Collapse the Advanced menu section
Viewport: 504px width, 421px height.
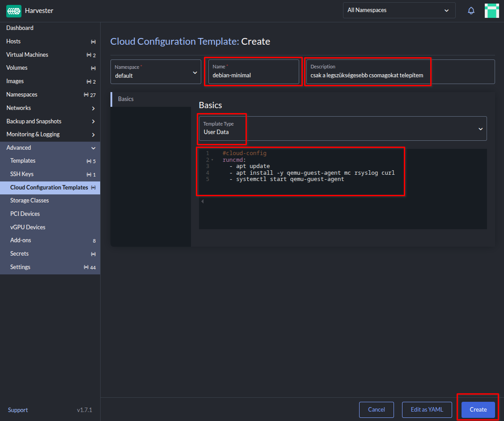(x=93, y=148)
